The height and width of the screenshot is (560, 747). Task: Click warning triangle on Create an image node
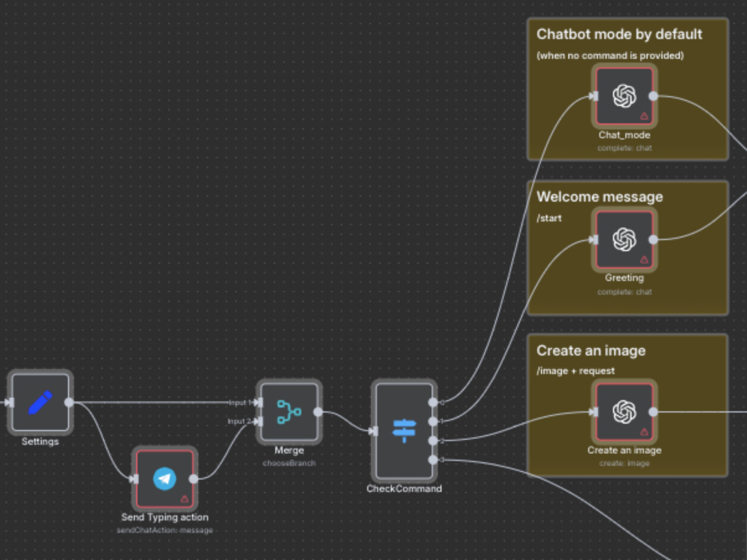coord(644,432)
